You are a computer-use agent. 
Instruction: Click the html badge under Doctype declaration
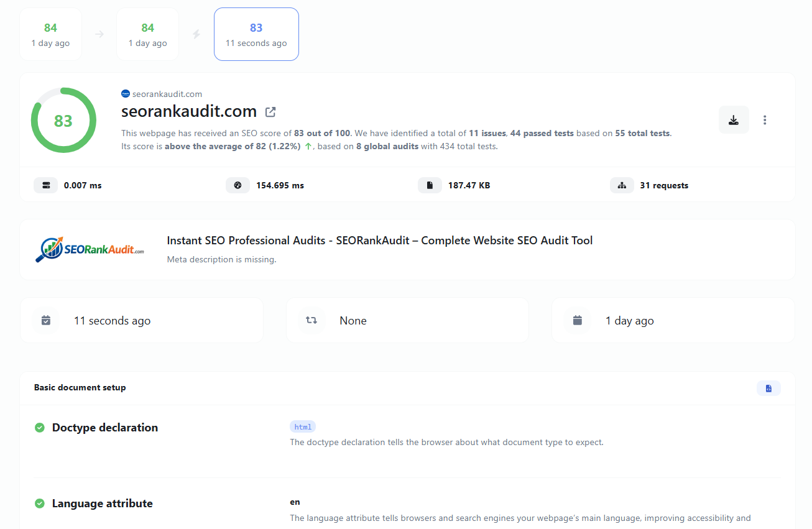[303, 426]
